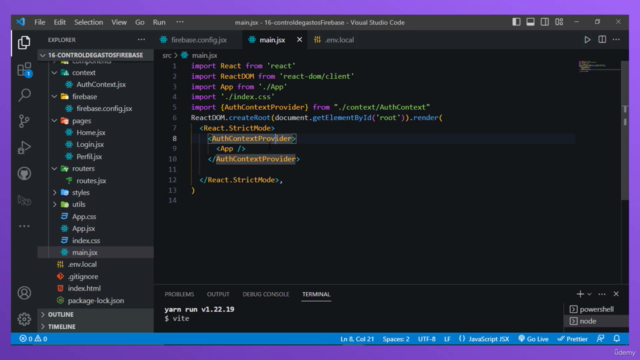
Task: Run the code with play icon
Action: pyautogui.click(x=587, y=40)
